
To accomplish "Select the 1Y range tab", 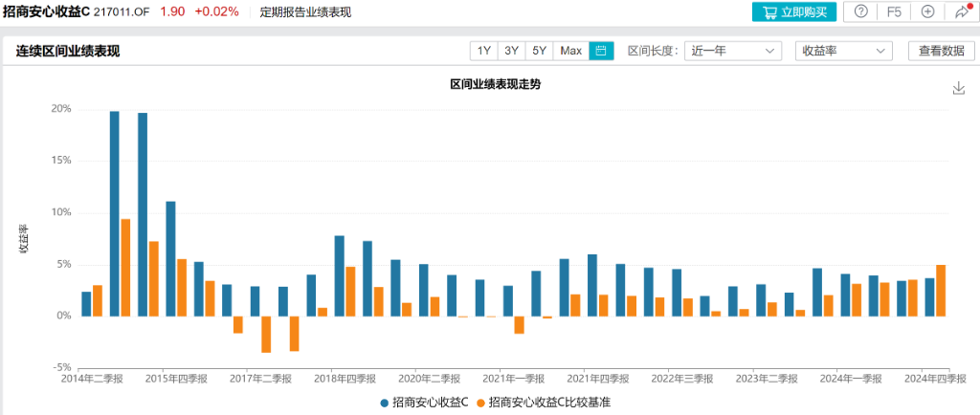I will (x=483, y=52).
